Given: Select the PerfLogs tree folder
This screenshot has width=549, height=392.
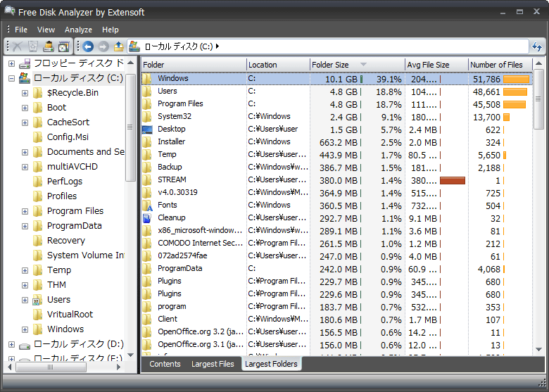Looking at the screenshot, I should (x=65, y=182).
